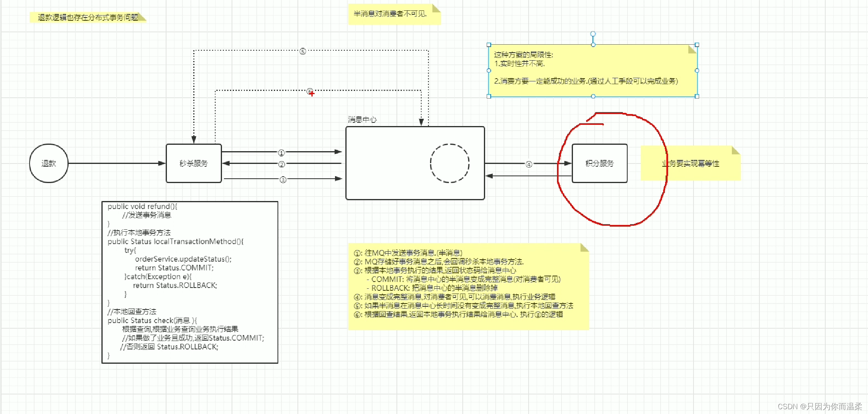Click 'public Status check(消息 ){' line
The height and width of the screenshot is (414, 868).
pos(152,321)
